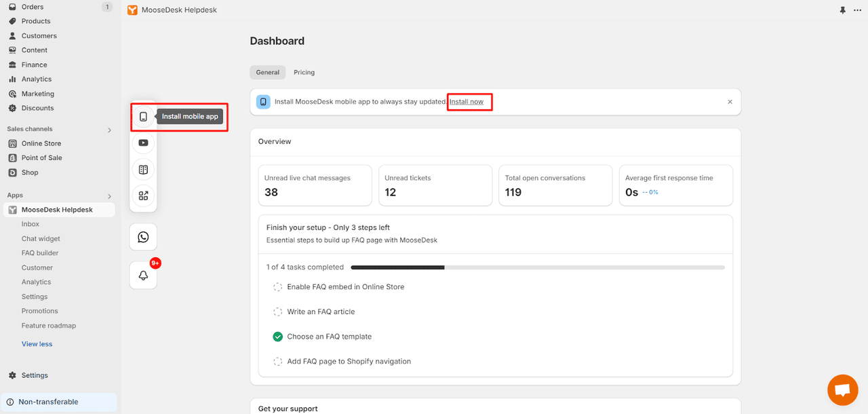The width and height of the screenshot is (868, 414).
Task: Expand the Sales channels chevron
Action: click(x=109, y=130)
